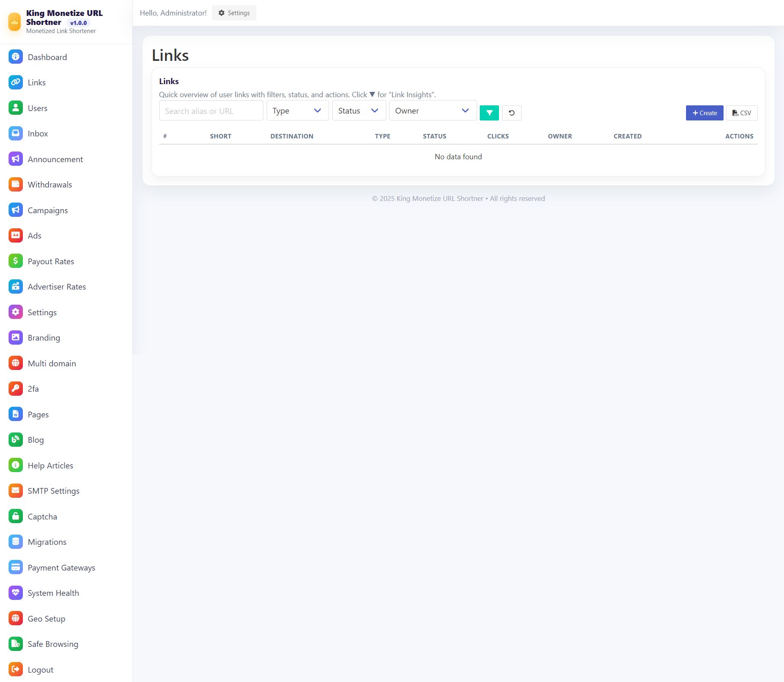Image resolution: width=784 pixels, height=682 pixels.
Task: Click the top bar Settings button
Action: (234, 13)
